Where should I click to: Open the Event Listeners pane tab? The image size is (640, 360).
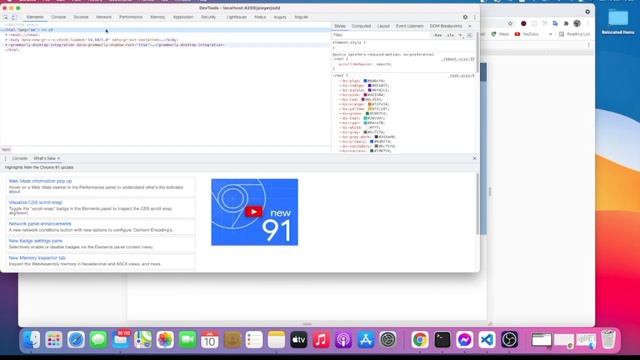tap(409, 26)
